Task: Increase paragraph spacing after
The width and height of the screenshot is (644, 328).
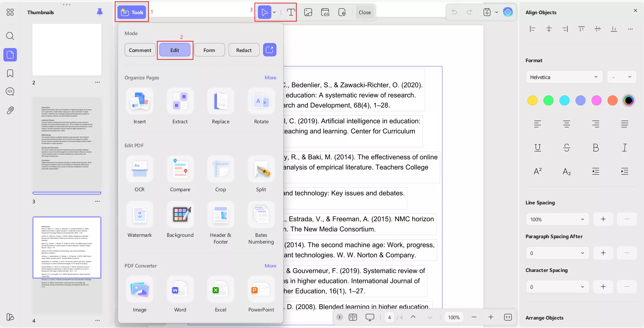Action: [x=603, y=253]
